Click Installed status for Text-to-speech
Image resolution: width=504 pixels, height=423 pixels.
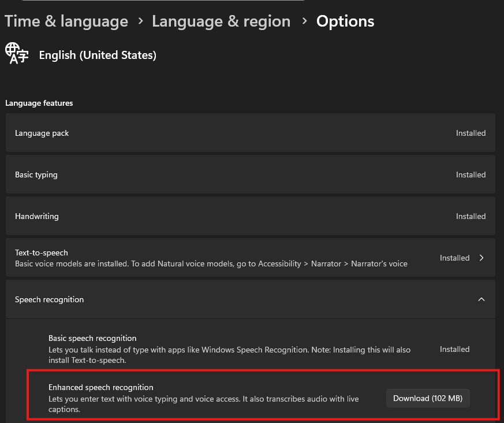[x=454, y=258]
